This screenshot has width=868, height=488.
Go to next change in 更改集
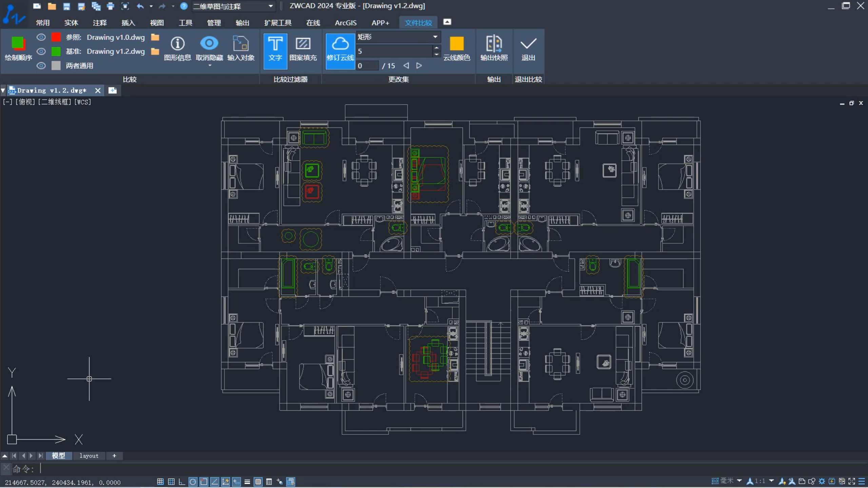coord(419,66)
